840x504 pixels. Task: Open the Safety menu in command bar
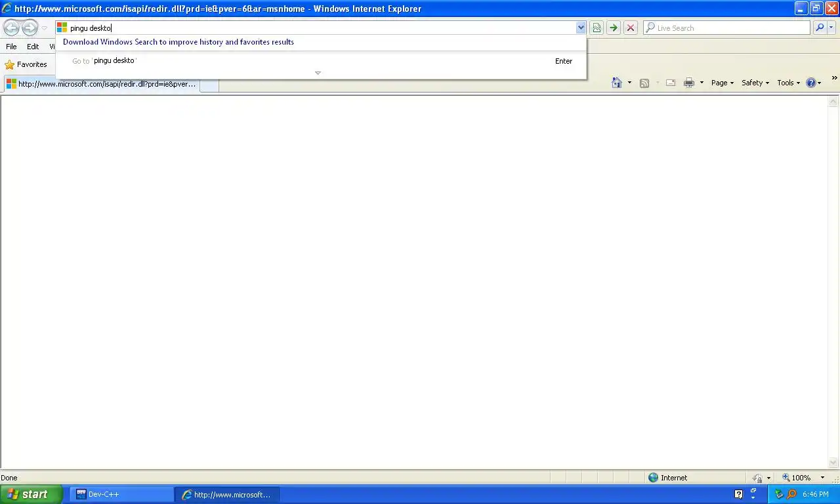pos(755,83)
